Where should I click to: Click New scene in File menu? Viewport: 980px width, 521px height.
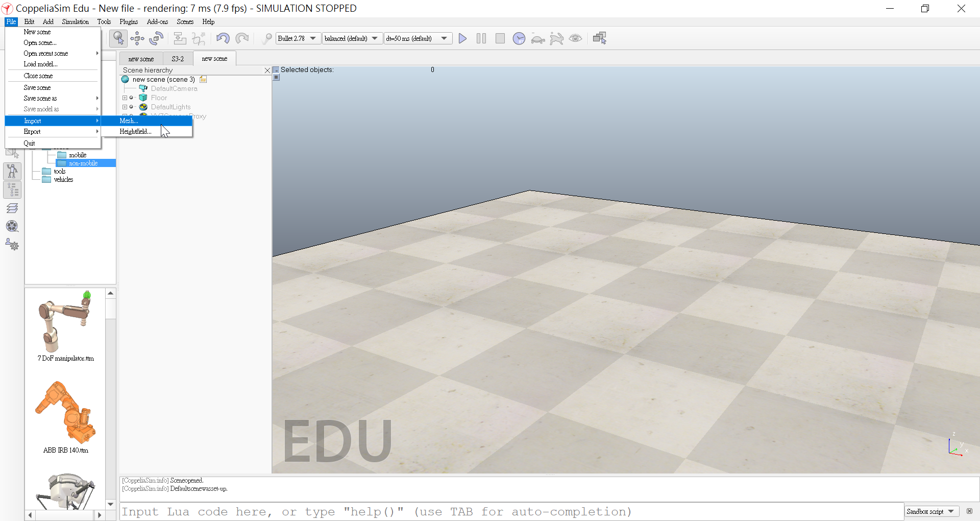click(53, 32)
